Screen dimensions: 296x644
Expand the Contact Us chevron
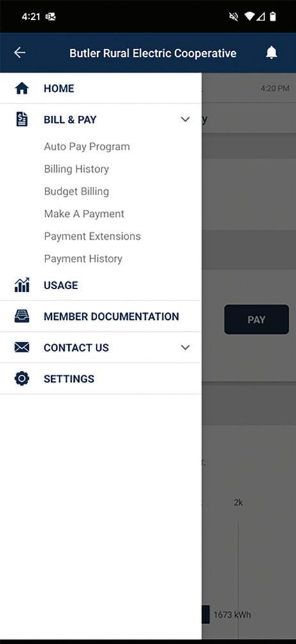[185, 347]
